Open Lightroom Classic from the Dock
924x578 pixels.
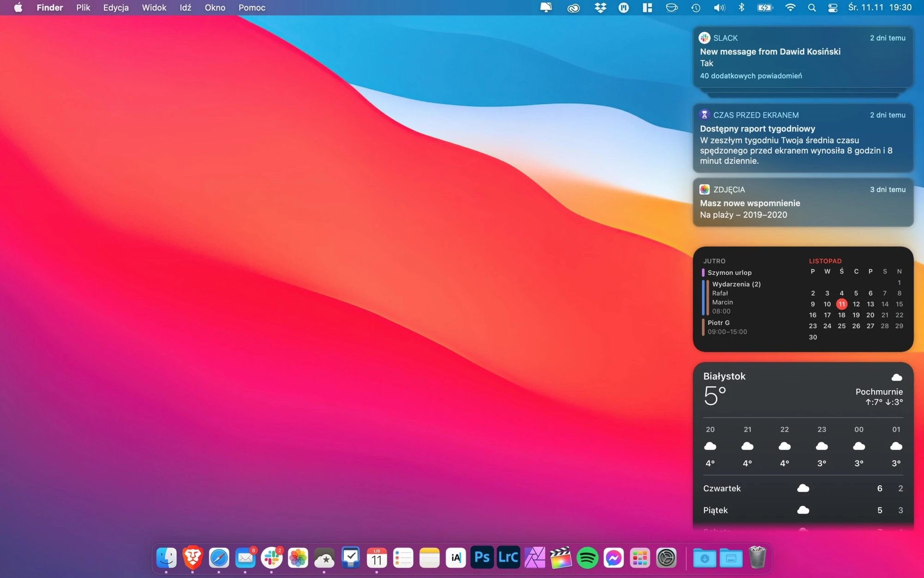pos(508,558)
